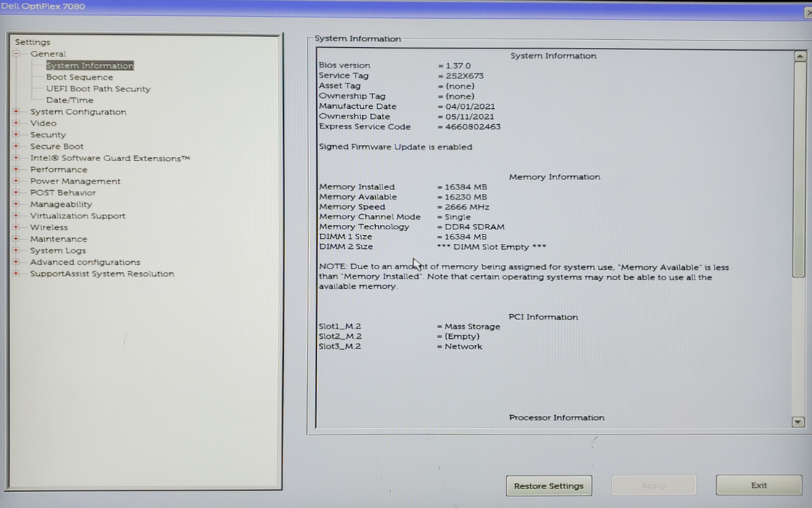Click Slot2_M.2 (Empty) entry
812x508 pixels.
coord(399,337)
